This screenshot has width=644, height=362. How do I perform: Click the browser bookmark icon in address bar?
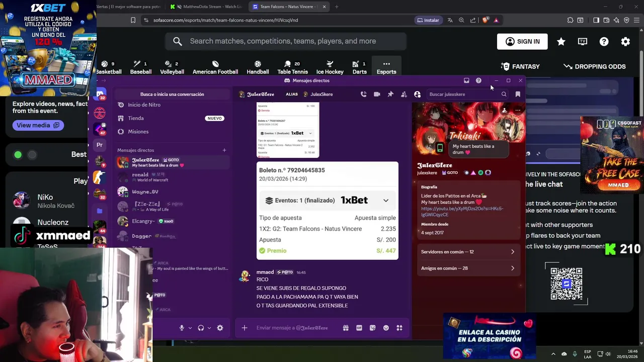(133, 20)
